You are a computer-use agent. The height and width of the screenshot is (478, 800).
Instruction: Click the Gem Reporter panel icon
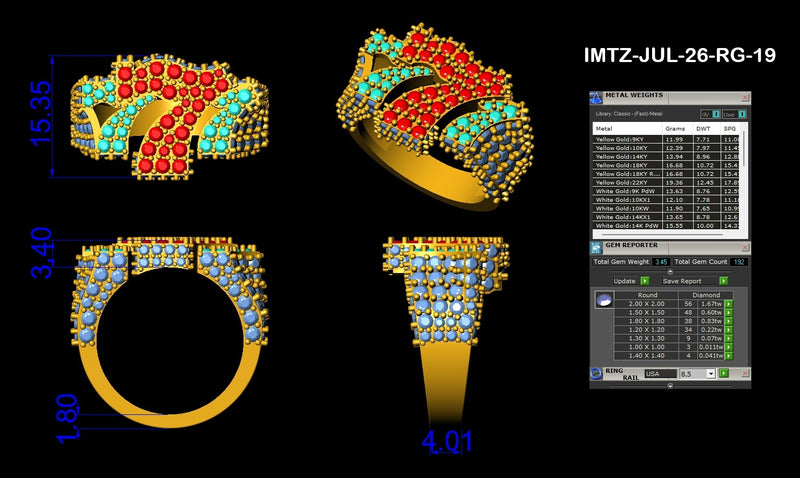(x=596, y=248)
